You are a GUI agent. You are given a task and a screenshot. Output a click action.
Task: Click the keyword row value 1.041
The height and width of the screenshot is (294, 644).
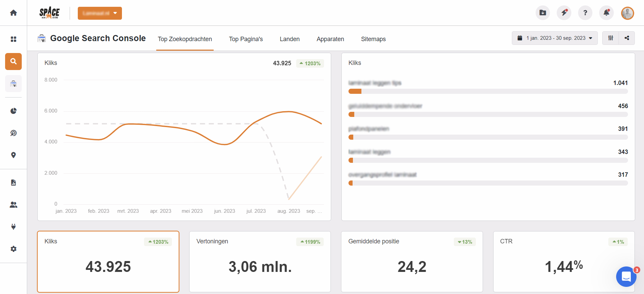coord(620,83)
